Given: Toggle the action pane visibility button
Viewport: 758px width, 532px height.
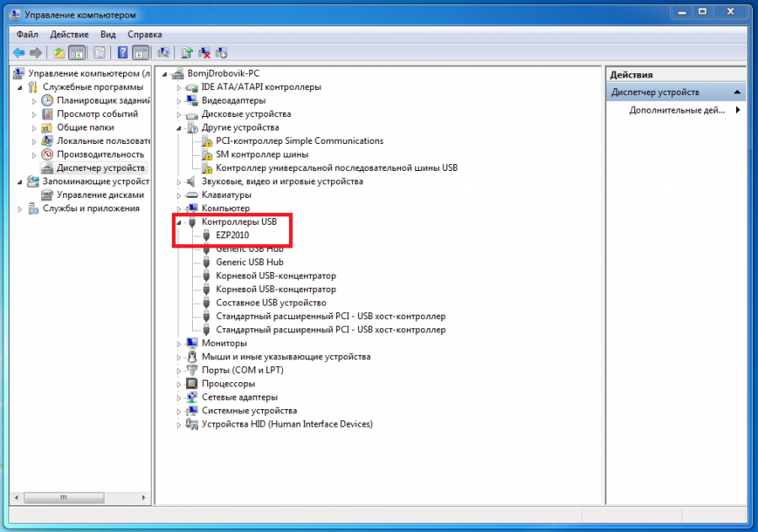Looking at the screenshot, I should click(141, 53).
